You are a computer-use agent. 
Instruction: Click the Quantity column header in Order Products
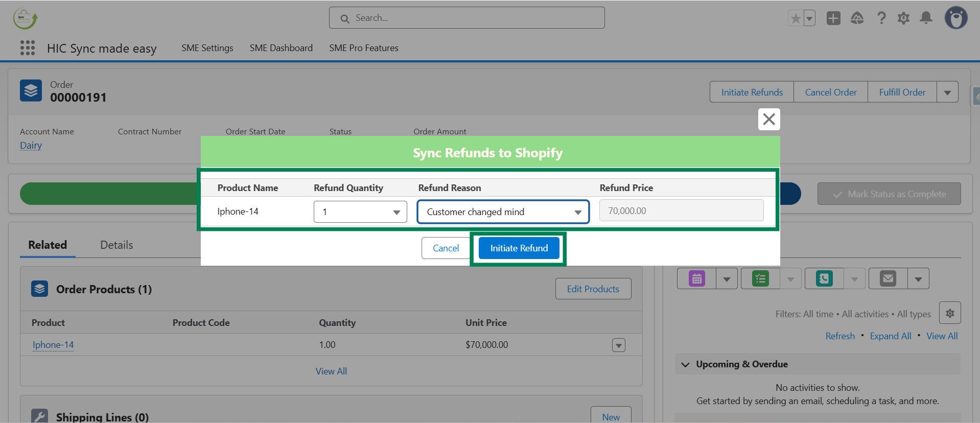coord(337,323)
